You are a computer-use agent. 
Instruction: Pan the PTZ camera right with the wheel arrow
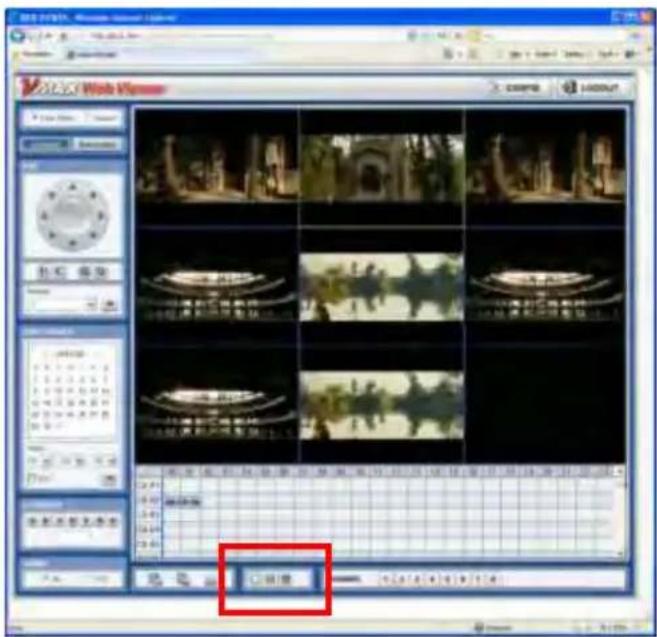(101, 216)
